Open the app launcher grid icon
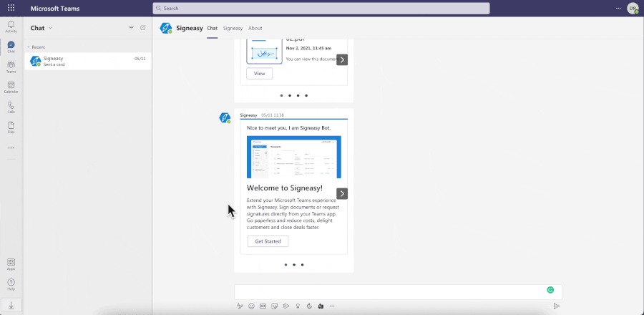 click(x=11, y=8)
